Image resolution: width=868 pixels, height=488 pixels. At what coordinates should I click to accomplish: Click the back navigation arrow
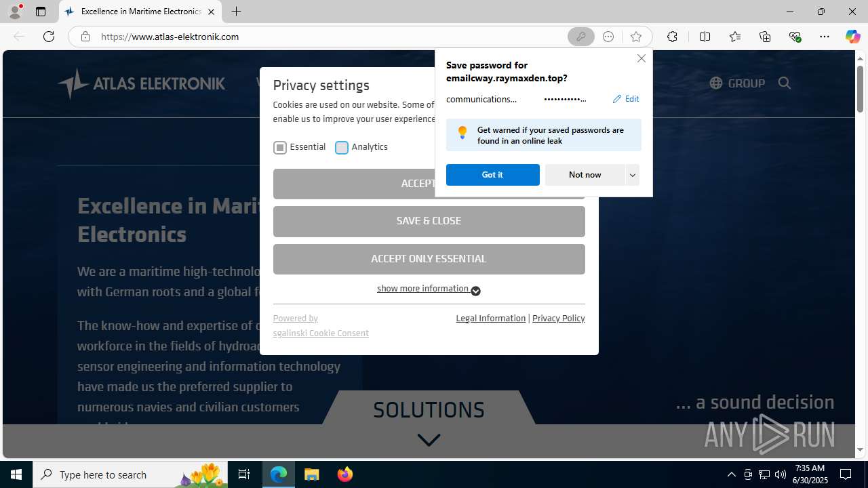click(19, 37)
